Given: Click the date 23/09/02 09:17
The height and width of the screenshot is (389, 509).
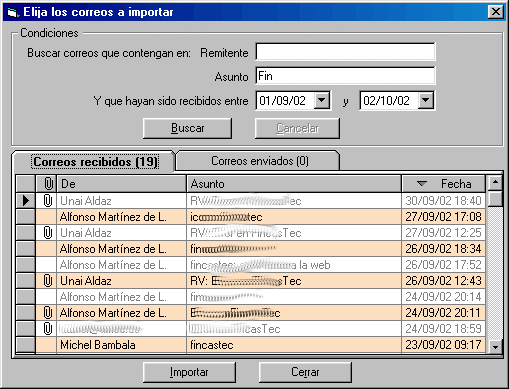Looking at the screenshot, I should click(443, 345).
